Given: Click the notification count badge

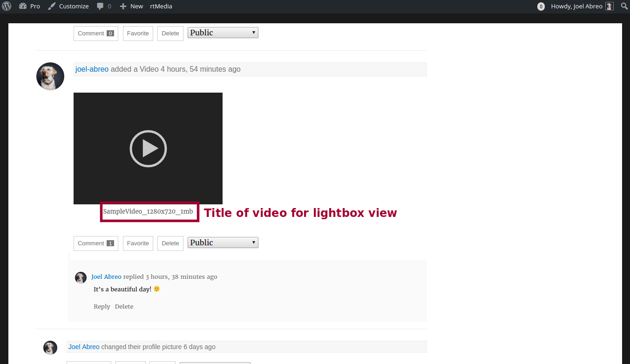Looking at the screenshot, I should [541, 7].
